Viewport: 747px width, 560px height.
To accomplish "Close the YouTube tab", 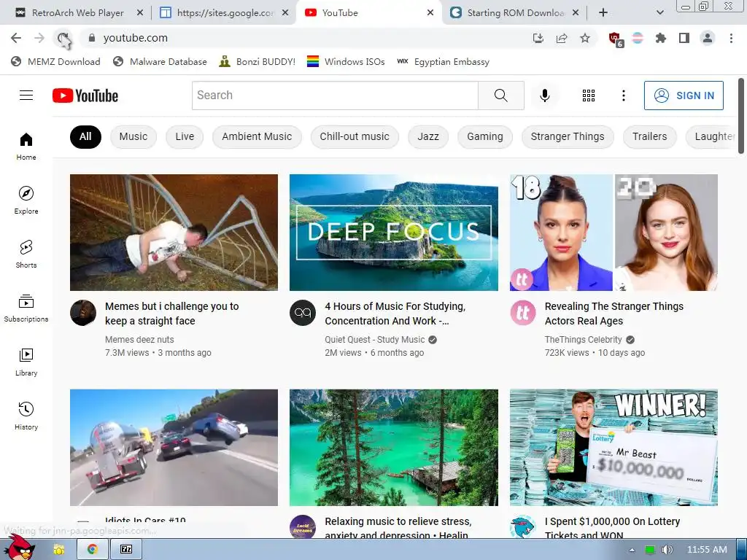I will point(430,13).
